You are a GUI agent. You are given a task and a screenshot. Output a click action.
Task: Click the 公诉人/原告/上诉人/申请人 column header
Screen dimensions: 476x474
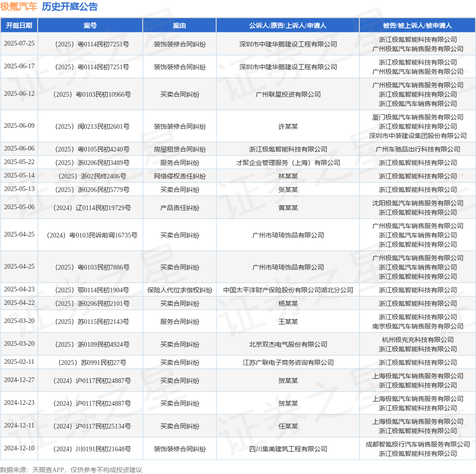click(288, 26)
